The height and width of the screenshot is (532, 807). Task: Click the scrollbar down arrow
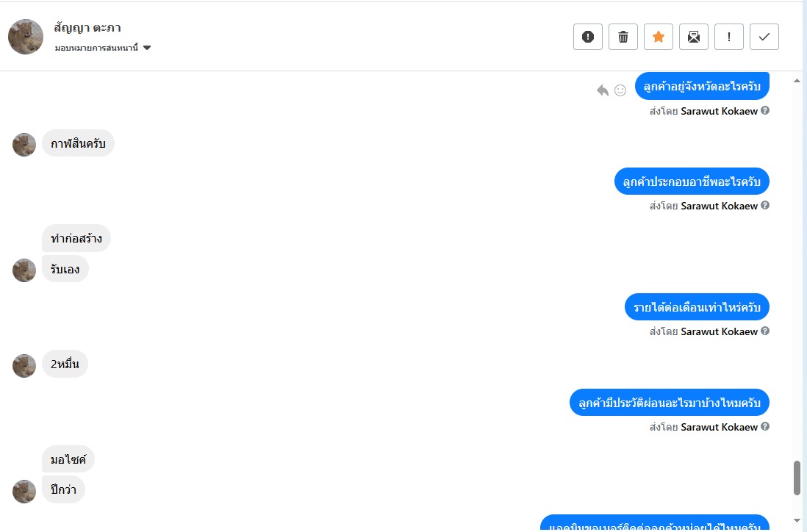click(x=797, y=521)
